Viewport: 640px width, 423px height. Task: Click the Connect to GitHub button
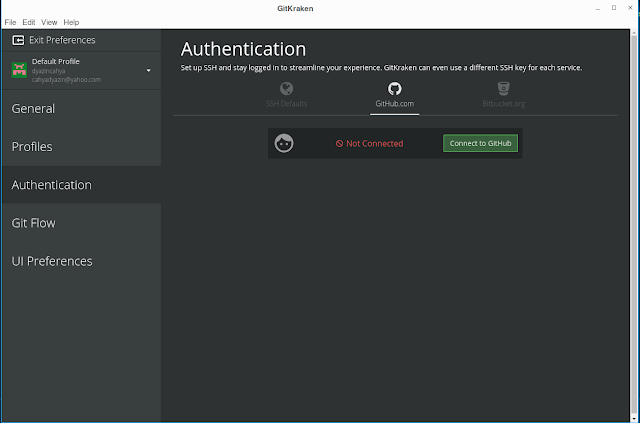click(x=480, y=143)
